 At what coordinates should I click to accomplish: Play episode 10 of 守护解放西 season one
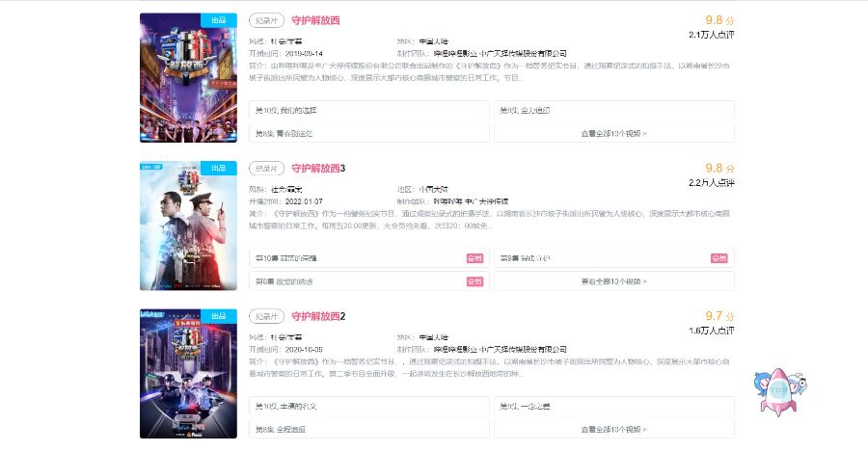[x=369, y=110]
